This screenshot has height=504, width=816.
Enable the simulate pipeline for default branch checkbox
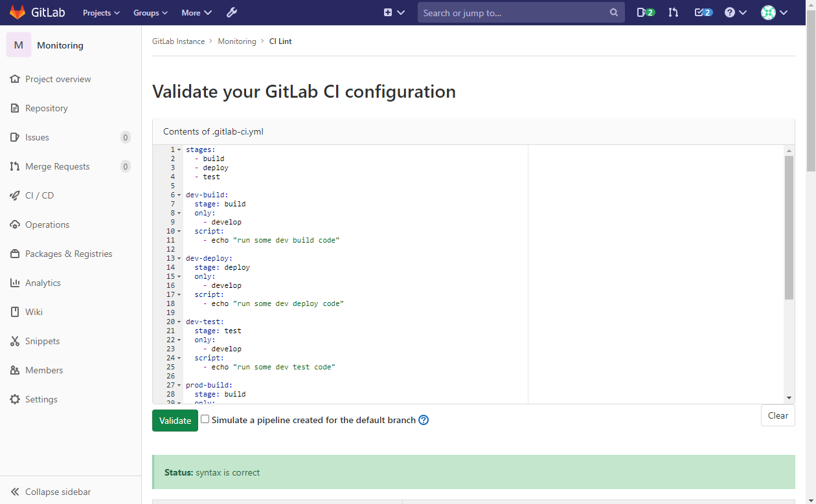205,419
